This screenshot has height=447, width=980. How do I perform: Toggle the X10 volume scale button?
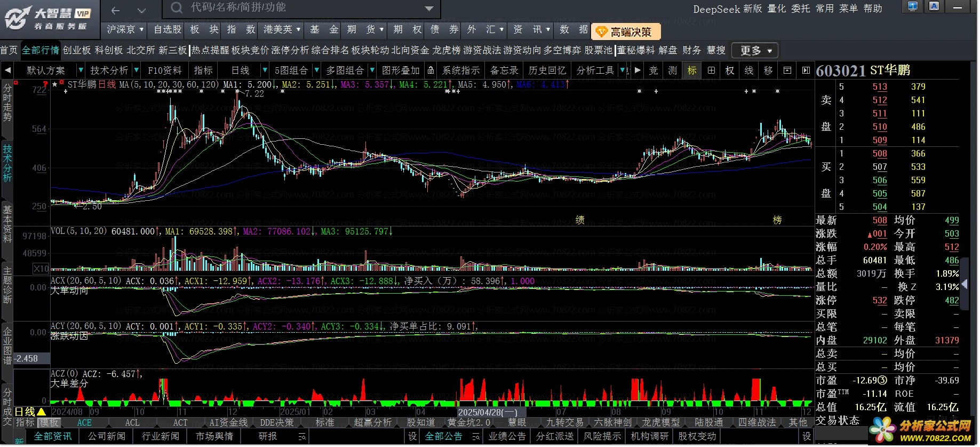point(41,269)
